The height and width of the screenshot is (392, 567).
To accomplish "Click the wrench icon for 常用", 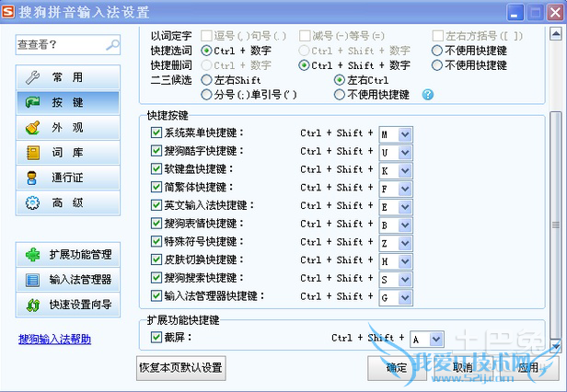I will 32,77.
